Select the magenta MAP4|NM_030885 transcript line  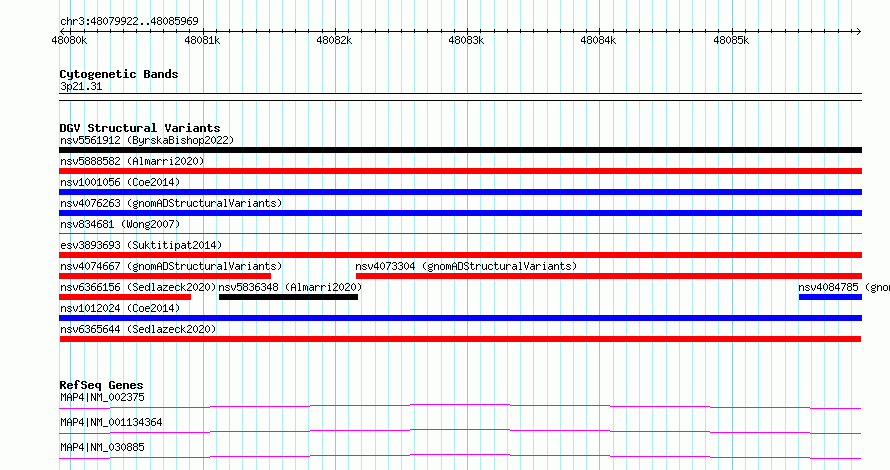(x=460, y=456)
